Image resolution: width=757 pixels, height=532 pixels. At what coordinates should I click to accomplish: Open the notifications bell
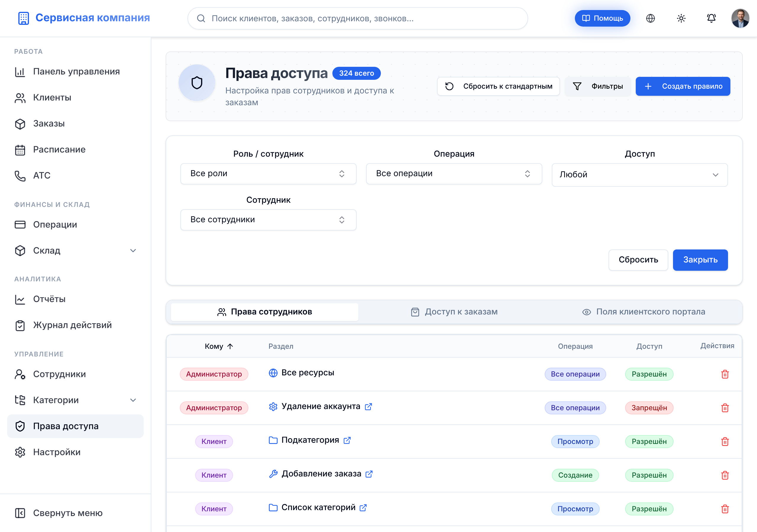coord(711,18)
